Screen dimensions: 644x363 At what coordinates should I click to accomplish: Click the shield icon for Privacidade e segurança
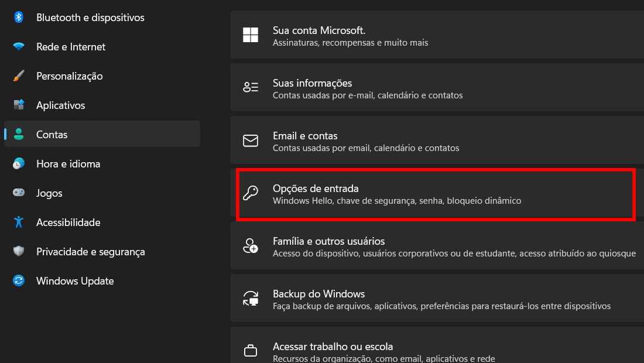pos(19,251)
